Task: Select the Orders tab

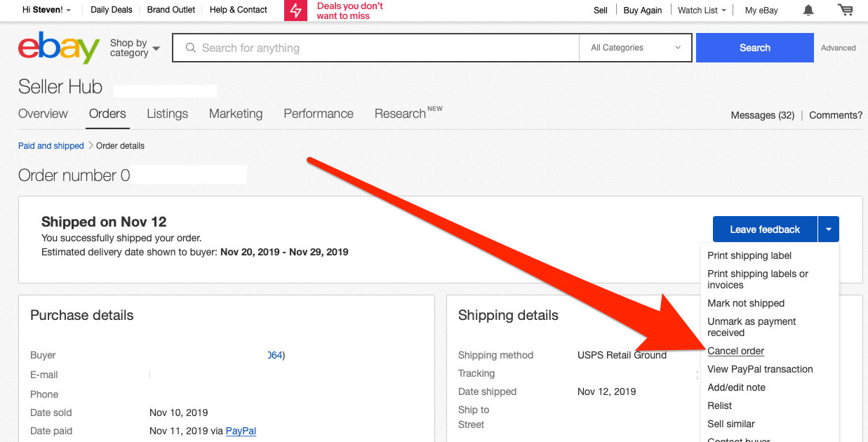Action: click(x=107, y=114)
